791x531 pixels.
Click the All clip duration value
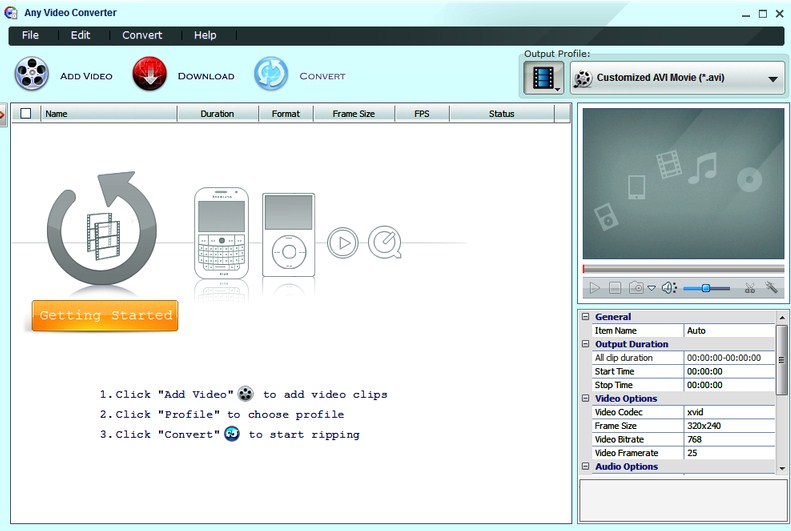coord(729,358)
